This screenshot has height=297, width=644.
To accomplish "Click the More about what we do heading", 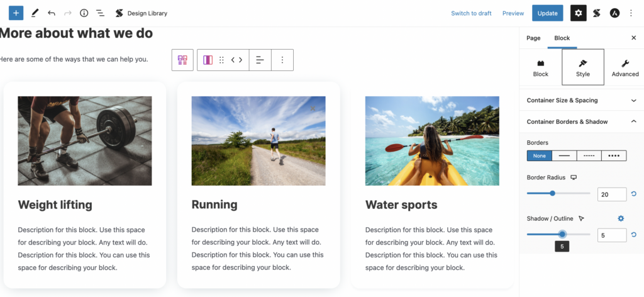I will pyautogui.click(x=76, y=33).
